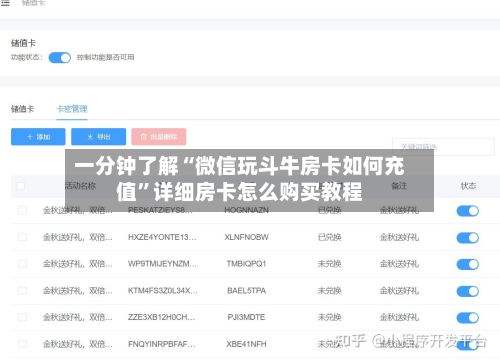Switch to the 卡密管理 tab
Screen dimensions: 500x361
72,109
